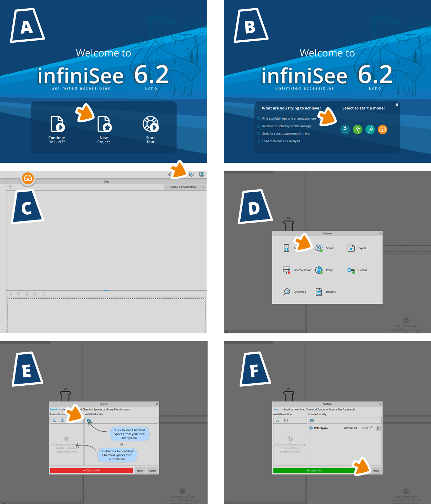Open the megaphone announcements icon
431x504 pixels.
[170, 174]
